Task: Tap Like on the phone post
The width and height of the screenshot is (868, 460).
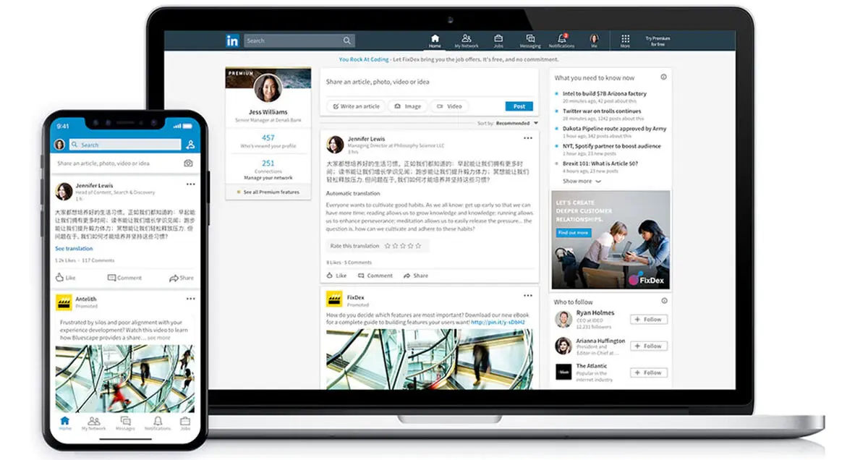Action: [x=65, y=278]
